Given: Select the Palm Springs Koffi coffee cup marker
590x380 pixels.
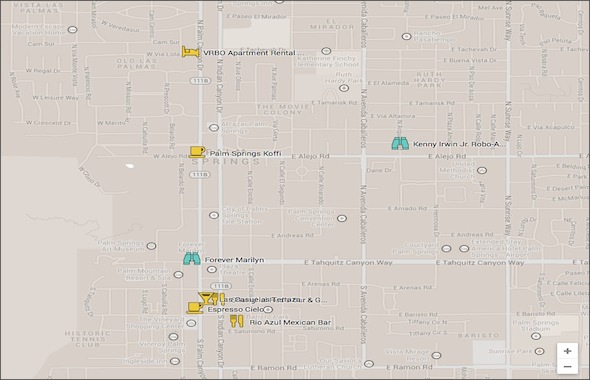Looking at the screenshot, I should pos(197,152).
